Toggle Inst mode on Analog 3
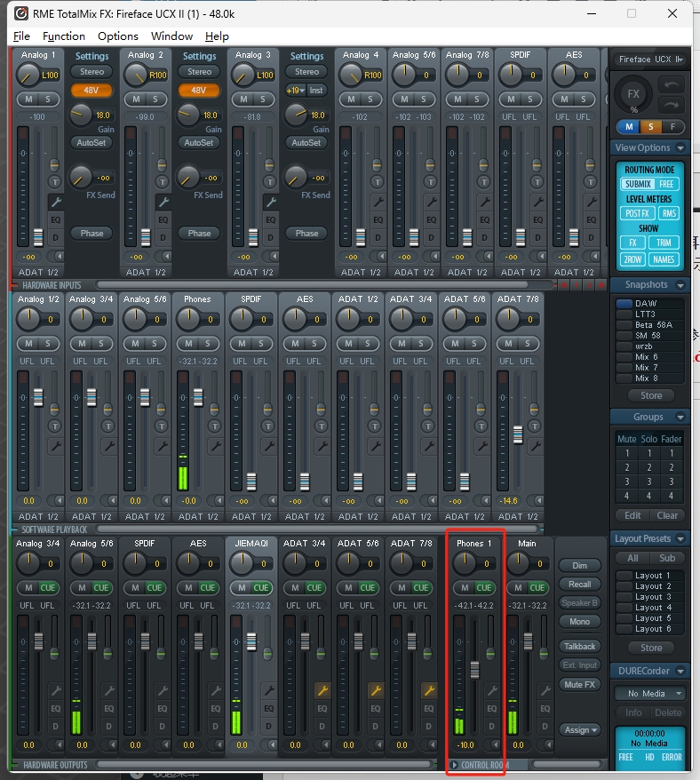This screenshot has height=780, width=700. (316, 90)
